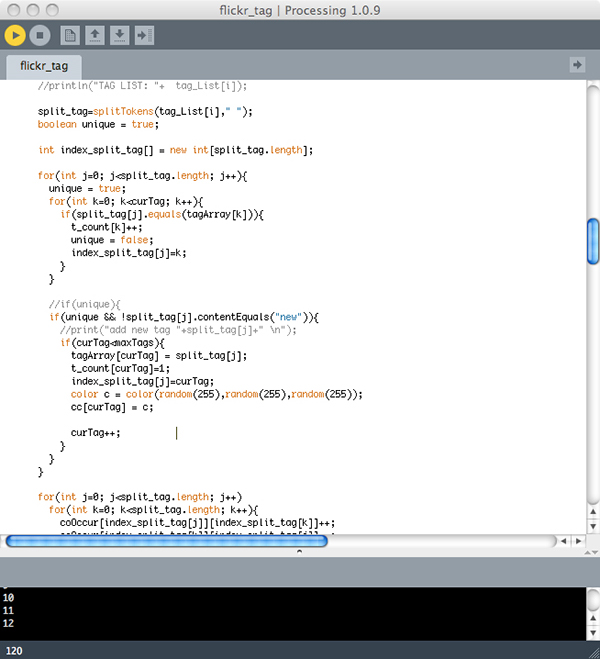The width and height of the screenshot is (600, 659).
Task: Click the 'int index_split_tag[]' declaration line
Action: [x=176, y=150]
